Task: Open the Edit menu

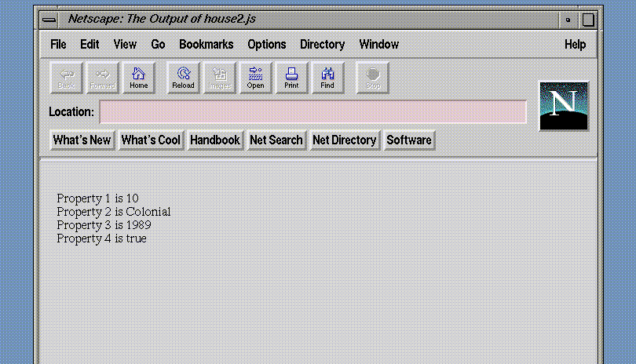Action: [90, 44]
